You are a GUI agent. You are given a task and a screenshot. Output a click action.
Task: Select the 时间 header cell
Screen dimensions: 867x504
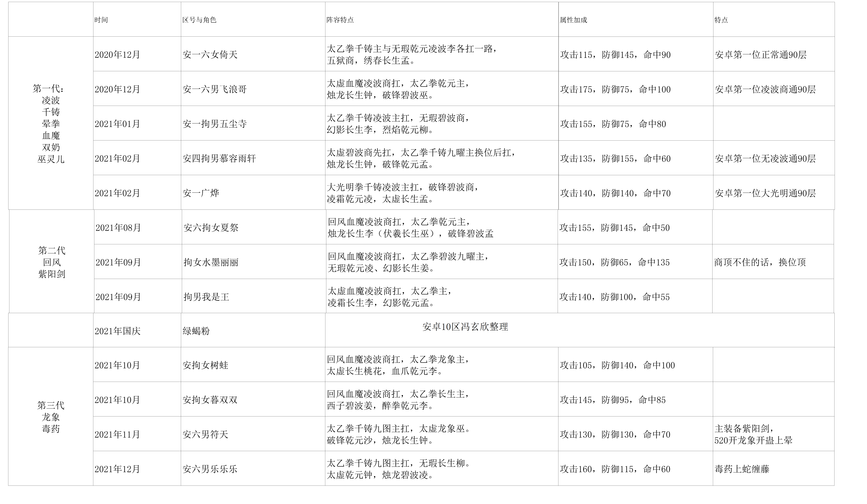137,19
